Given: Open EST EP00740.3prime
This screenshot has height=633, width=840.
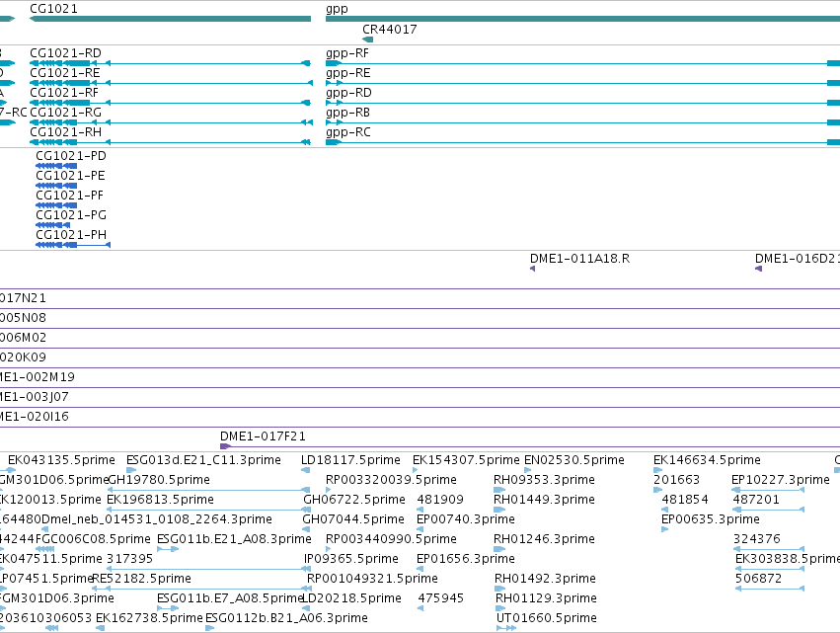Looking at the screenshot, I should click(466, 519).
